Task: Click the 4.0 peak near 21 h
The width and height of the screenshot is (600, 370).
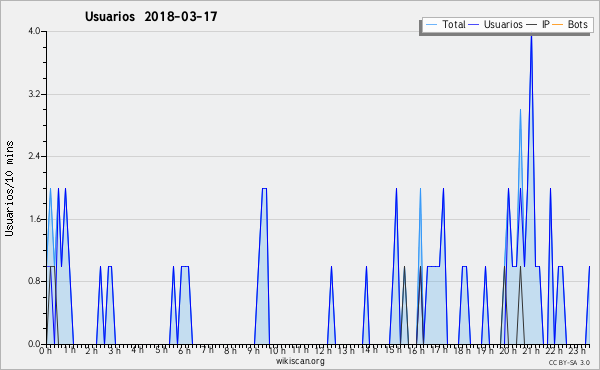Action: [x=531, y=35]
